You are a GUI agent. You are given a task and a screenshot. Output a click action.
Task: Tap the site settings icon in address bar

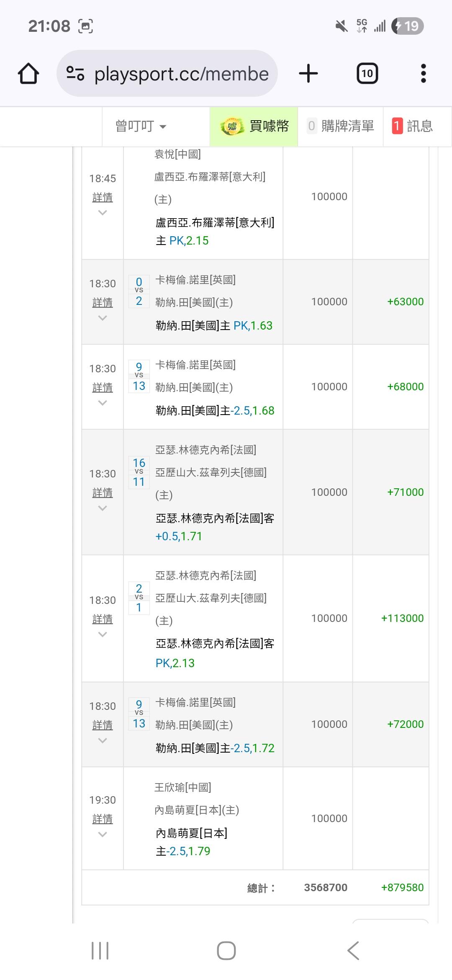75,74
